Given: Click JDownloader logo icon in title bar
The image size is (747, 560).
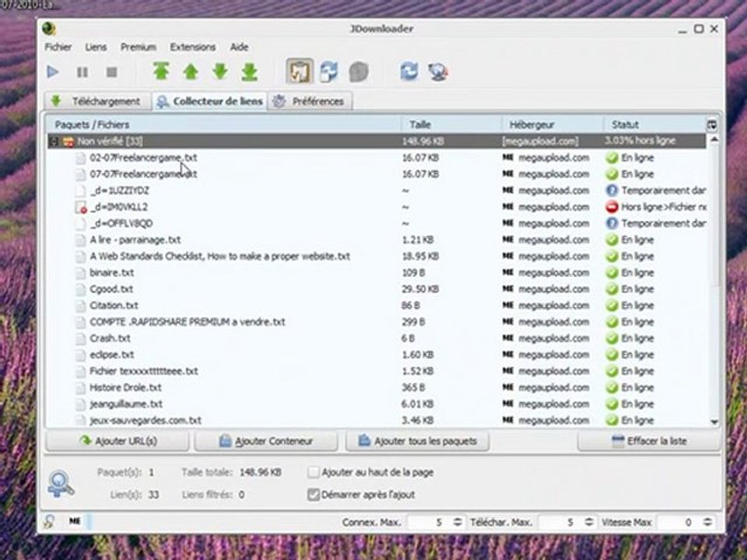Looking at the screenshot, I should pos(49,29).
